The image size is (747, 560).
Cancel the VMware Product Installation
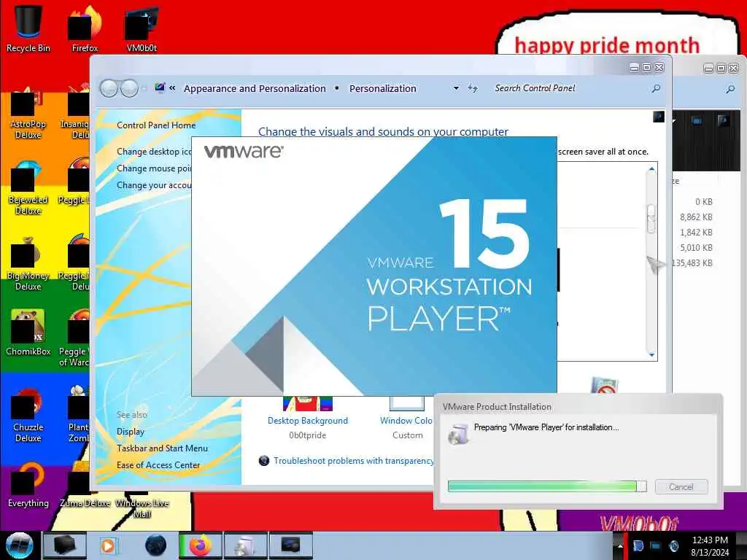(681, 486)
